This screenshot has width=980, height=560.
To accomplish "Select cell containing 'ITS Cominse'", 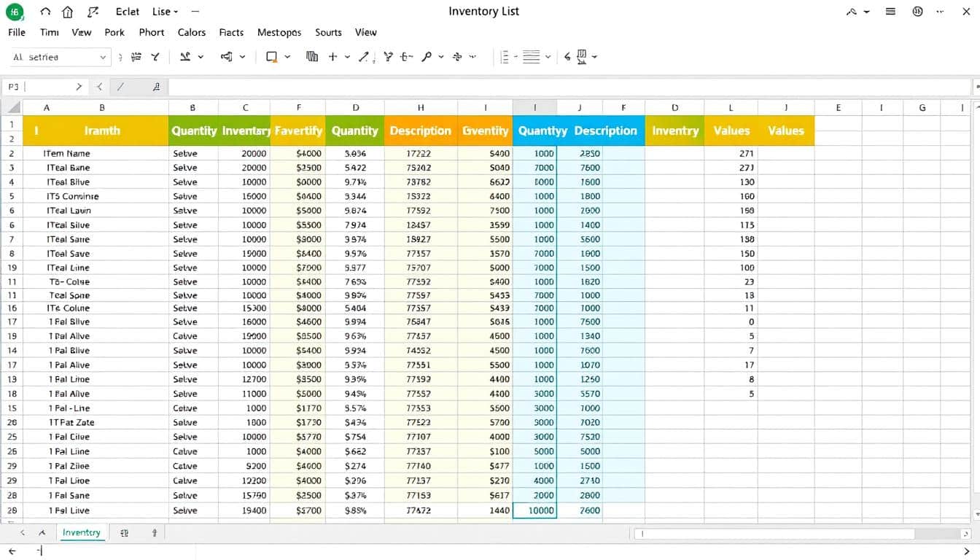I will click(x=96, y=196).
